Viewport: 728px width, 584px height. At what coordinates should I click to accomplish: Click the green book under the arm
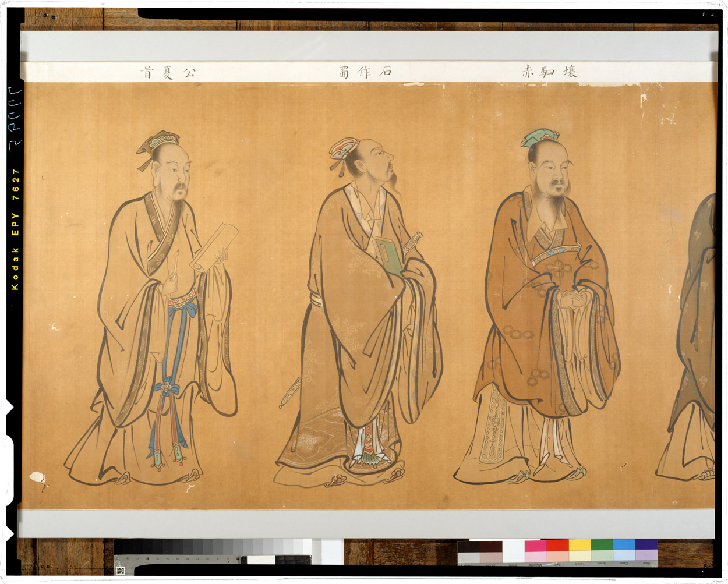pos(388,254)
